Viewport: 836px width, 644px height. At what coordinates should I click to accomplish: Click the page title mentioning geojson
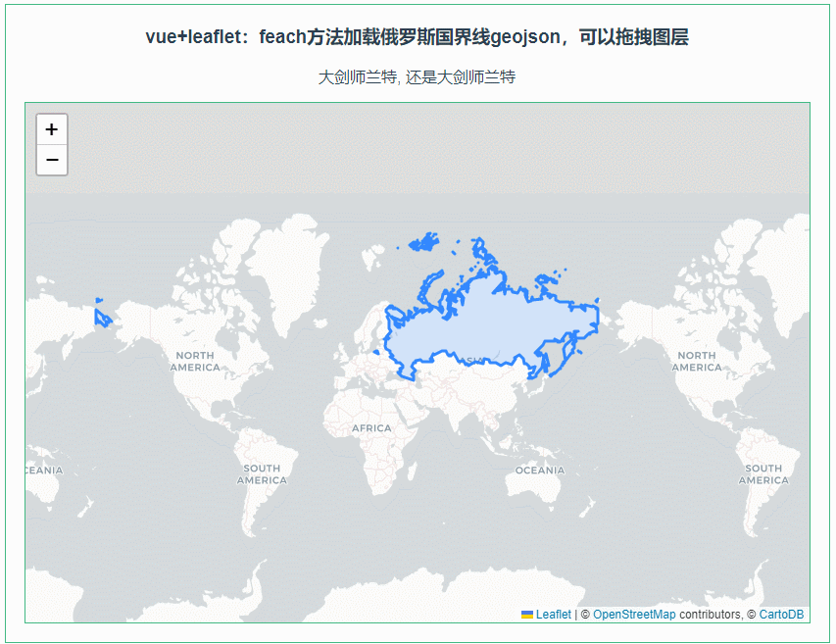(417, 37)
